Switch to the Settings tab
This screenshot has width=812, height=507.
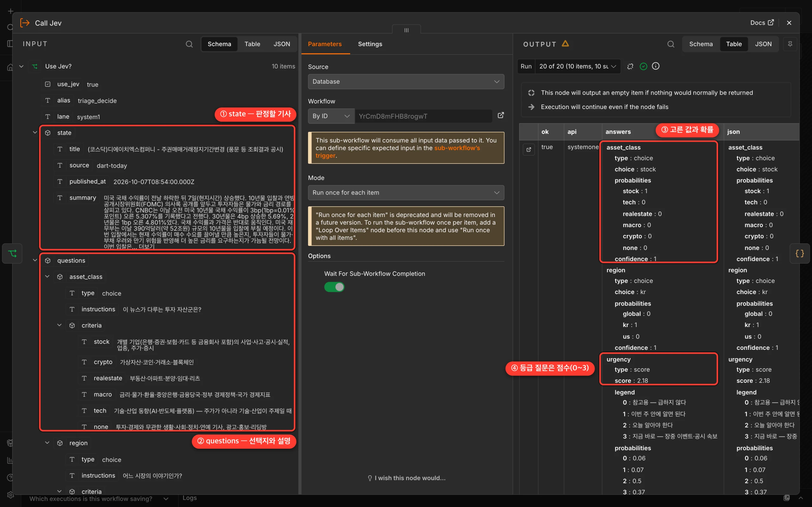370,44
